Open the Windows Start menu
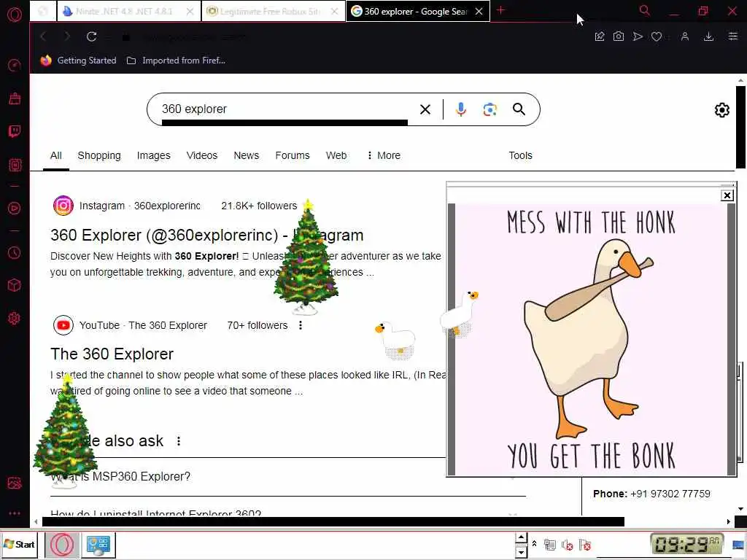Viewport: 747px width, 560px height. [x=19, y=545]
